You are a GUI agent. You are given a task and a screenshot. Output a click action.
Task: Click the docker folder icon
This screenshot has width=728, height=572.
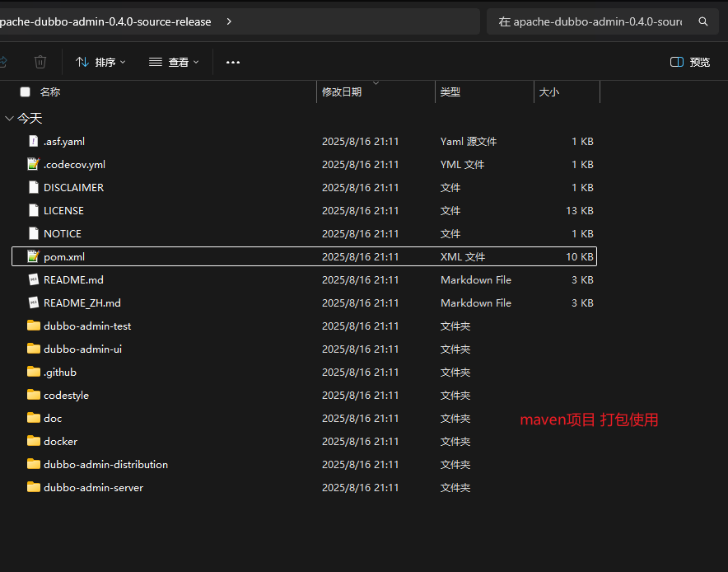pos(34,441)
